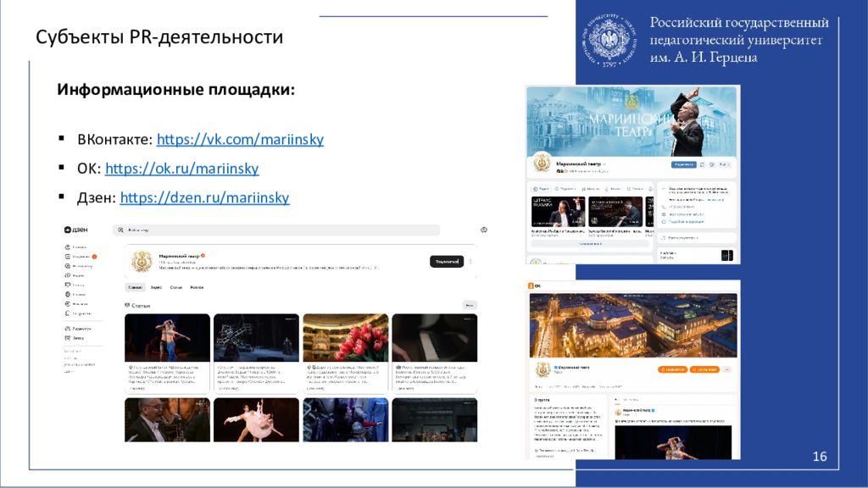Click the first item icon in the Dzen sidebar
This screenshot has height=488, width=868.
(x=68, y=247)
